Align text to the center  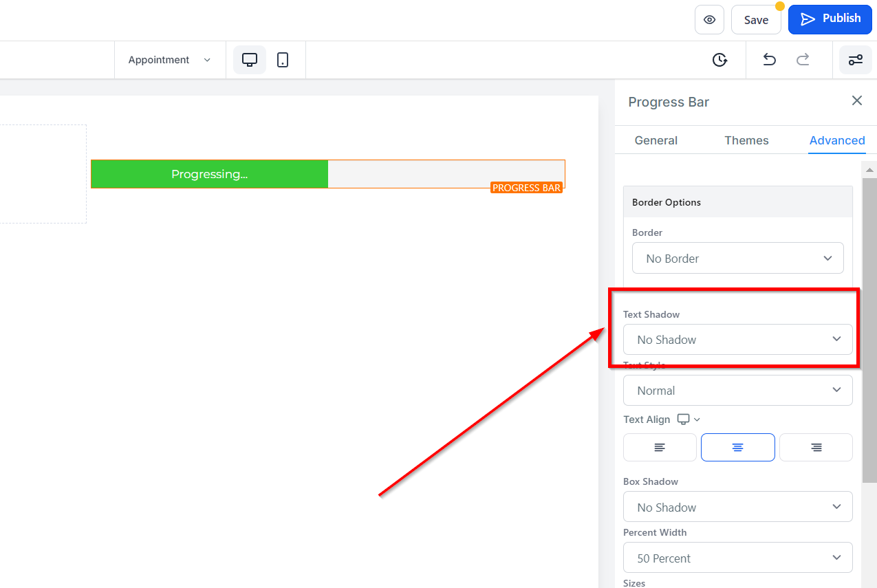(x=737, y=447)
